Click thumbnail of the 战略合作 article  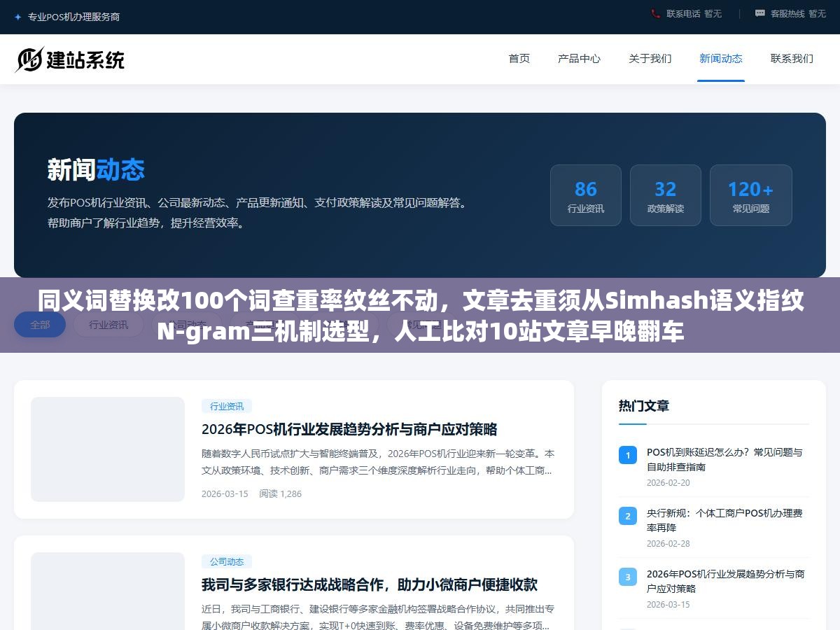(108, 591)
